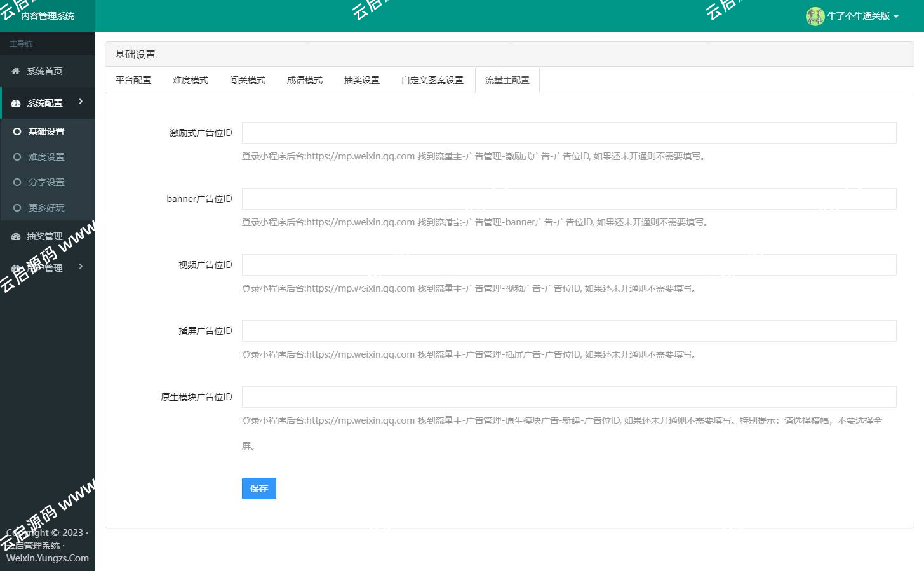
Task: Click the circle icon before 更多好玩
Action: [x=18, y=208]
